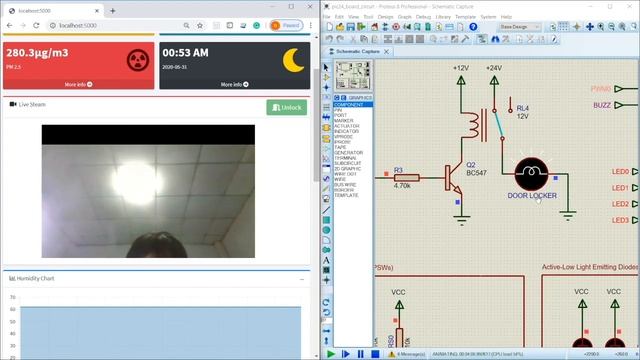Pause the running simulation
The width and height of the screenshot is (640, 360).
tap(360, 354)
